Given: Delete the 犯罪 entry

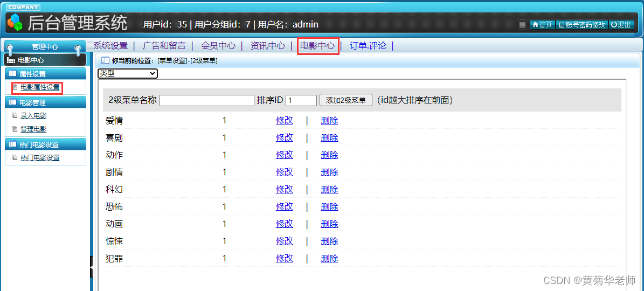Looking at the screenshot, I should tap(329, 259).
